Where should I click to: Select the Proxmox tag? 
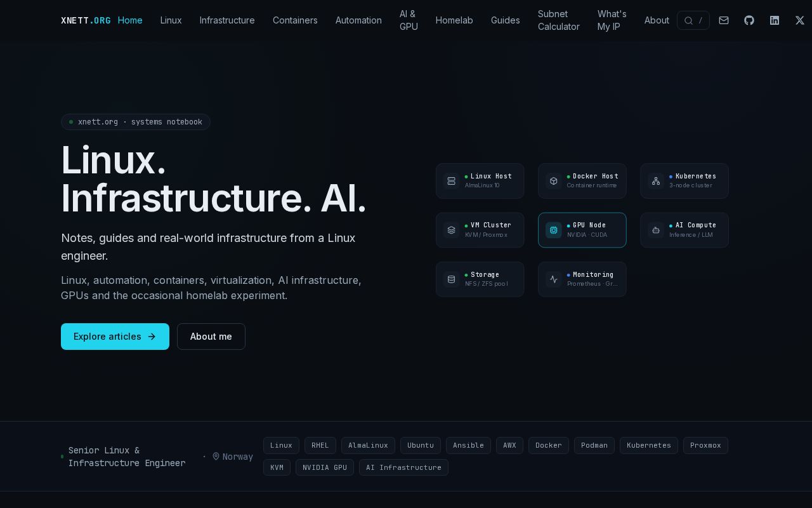[x=705, y=445]
